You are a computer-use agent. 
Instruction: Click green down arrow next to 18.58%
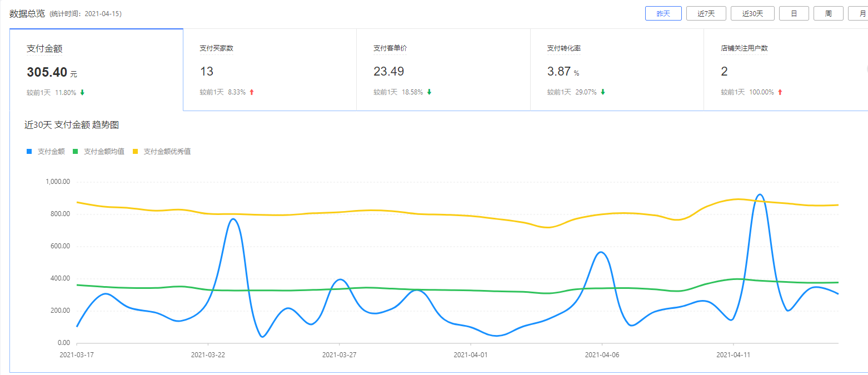[x=429, y=92]
